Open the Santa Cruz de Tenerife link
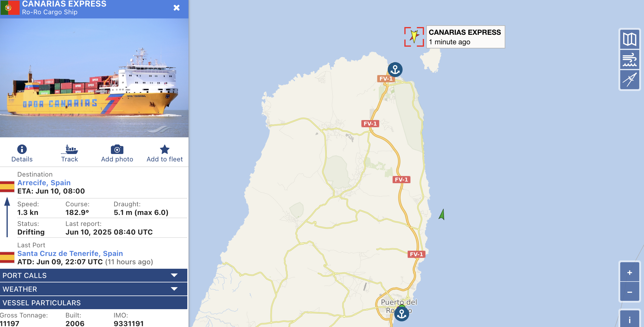The height and width of the screenshot is (327, 644). [70, 253]
